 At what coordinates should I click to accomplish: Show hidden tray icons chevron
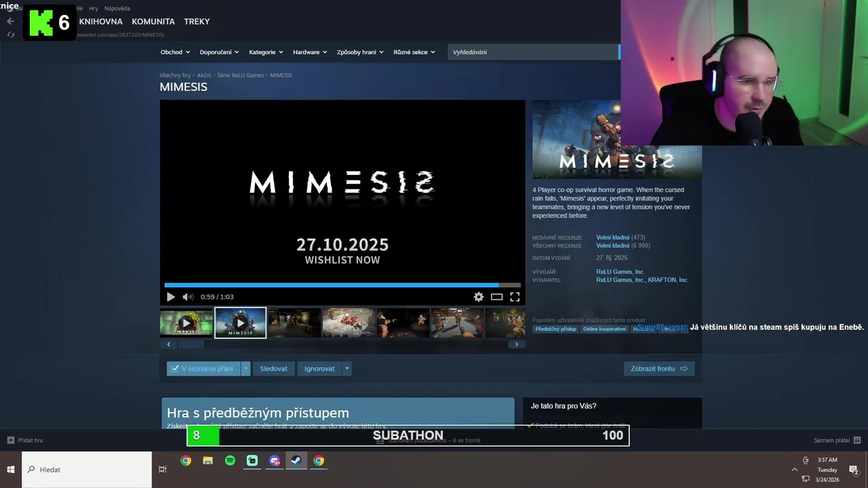tap(795, 469)
